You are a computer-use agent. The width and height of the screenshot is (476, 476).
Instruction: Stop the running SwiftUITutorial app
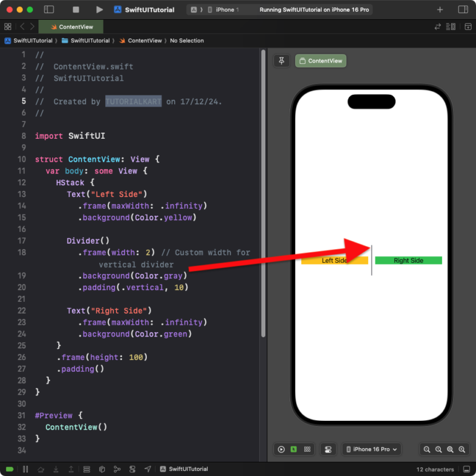click(76, 10)
